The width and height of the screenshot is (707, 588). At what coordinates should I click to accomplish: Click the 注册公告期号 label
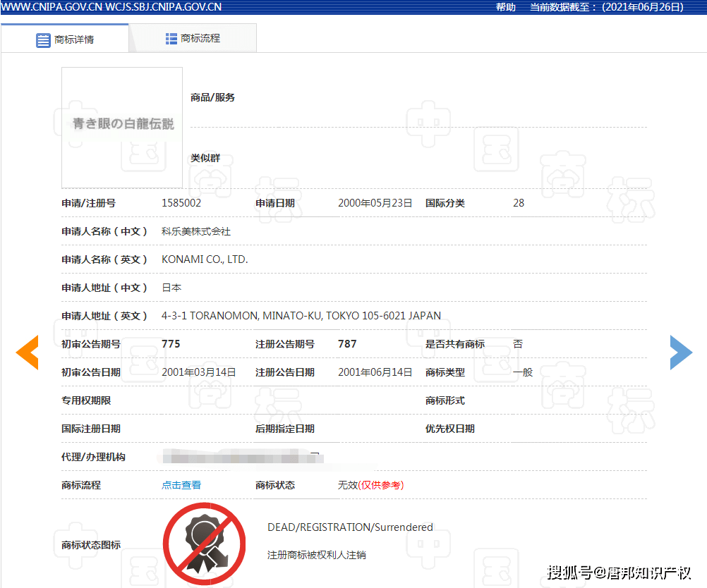coord(285,344)
